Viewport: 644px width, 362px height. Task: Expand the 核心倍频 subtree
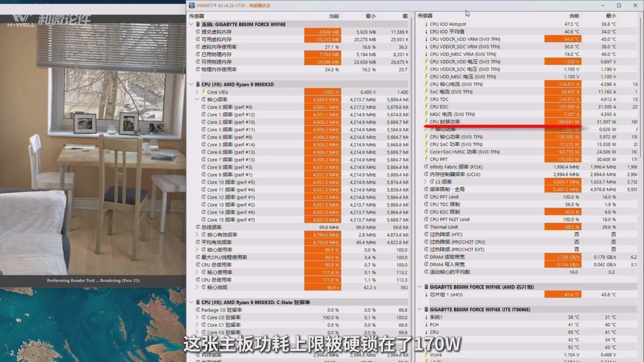(x=197, y=288)
